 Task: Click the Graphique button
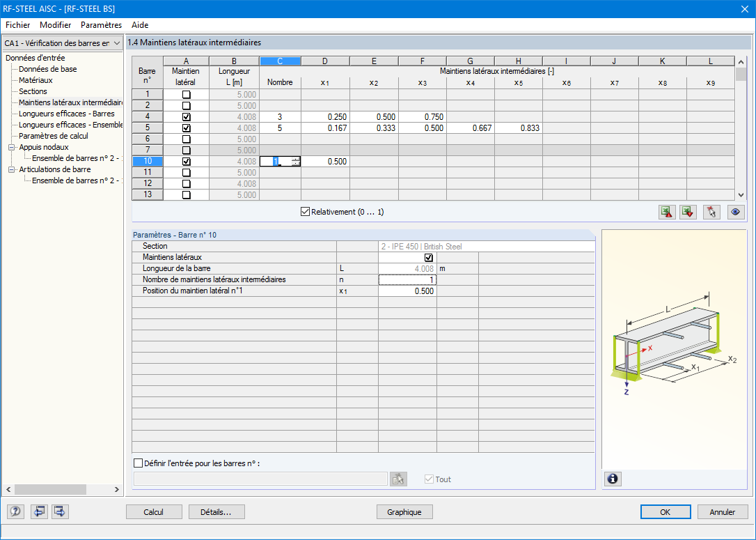click(x=404, y=512)
